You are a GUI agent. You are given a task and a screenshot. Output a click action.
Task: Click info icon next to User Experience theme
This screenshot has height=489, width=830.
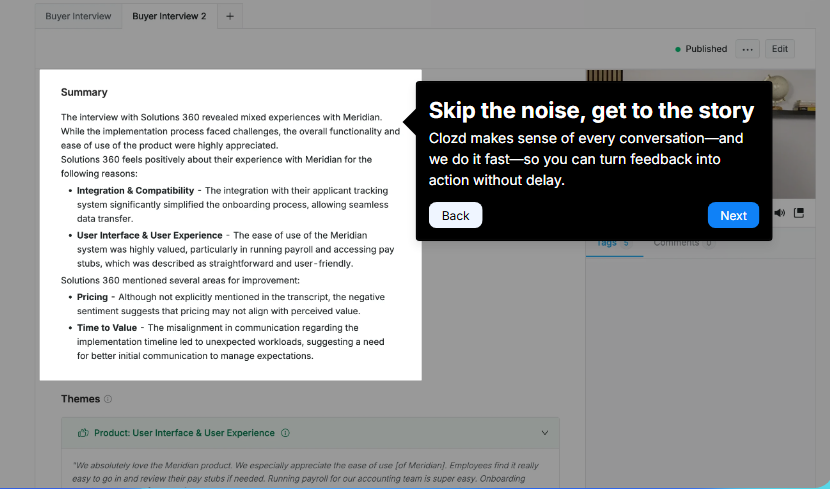285,433
